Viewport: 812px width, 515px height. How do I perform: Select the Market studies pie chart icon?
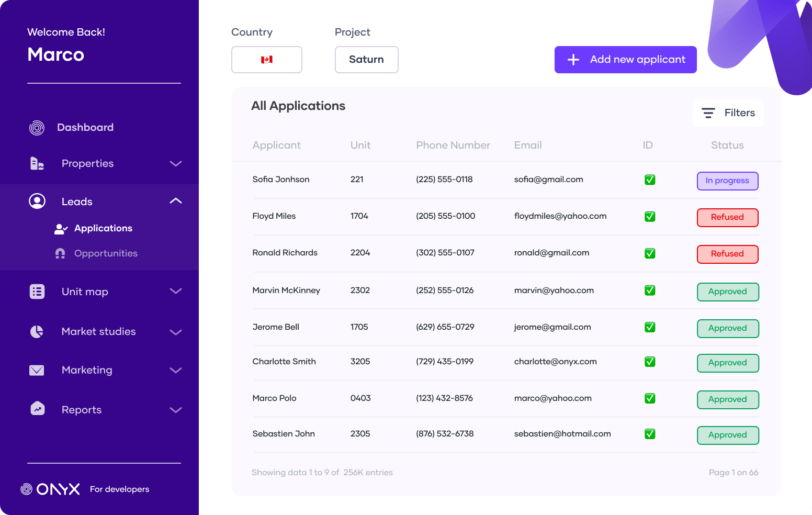pos(37,331)
